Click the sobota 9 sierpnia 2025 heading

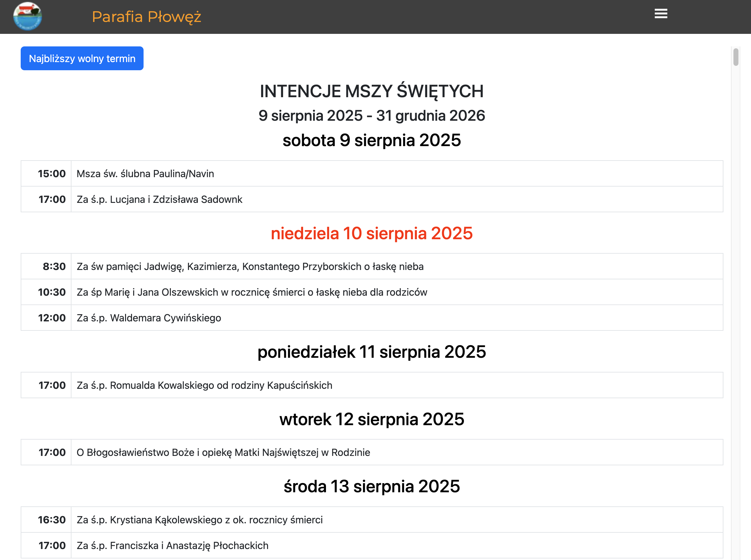(x=371, y=140)
